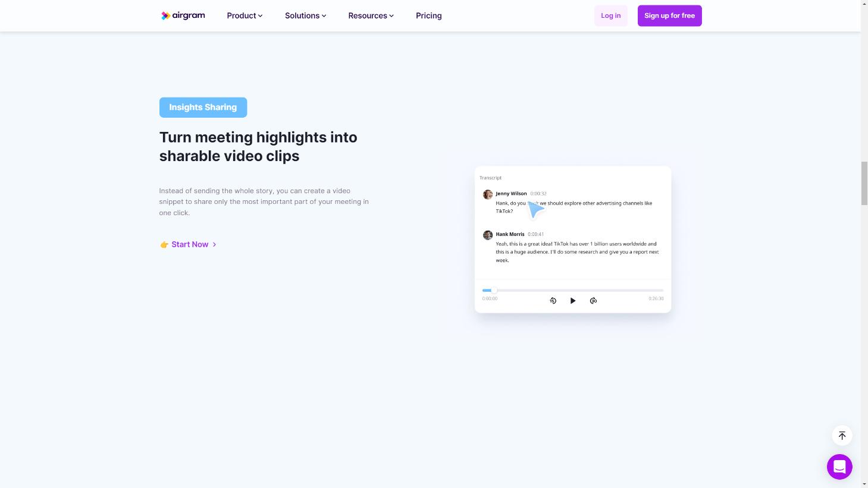Click the Log in button

click(x=610, y=15)
